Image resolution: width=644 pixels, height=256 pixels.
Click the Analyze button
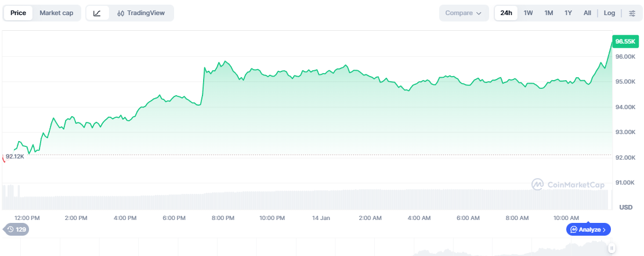pos(588,230)
